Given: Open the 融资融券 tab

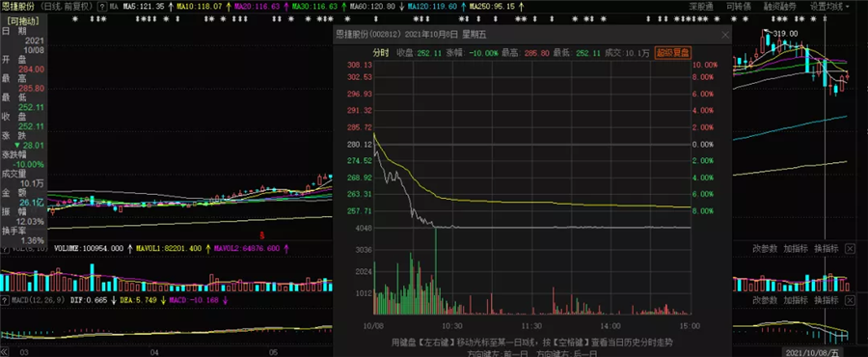Looking at the screenshot, I should pyautogui.click(x=779, y=7).
